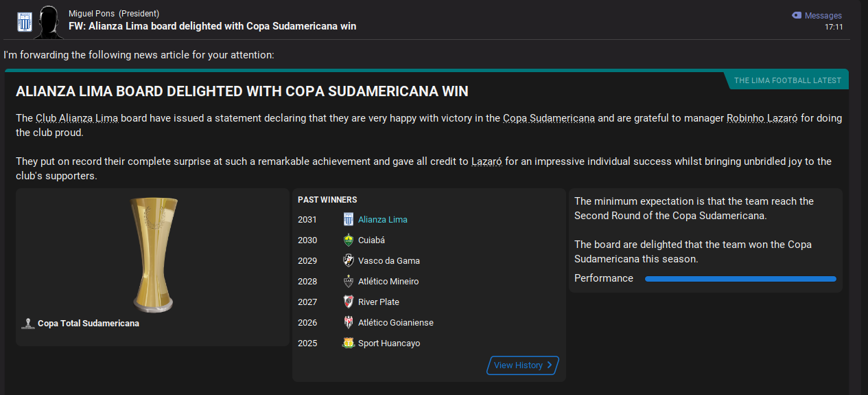Image resolution: width=868 pixels, height=395 pixels.
Task: Click Alianza Lima crest in past winners
Action: pyautogui.click(x=349, y=220)
